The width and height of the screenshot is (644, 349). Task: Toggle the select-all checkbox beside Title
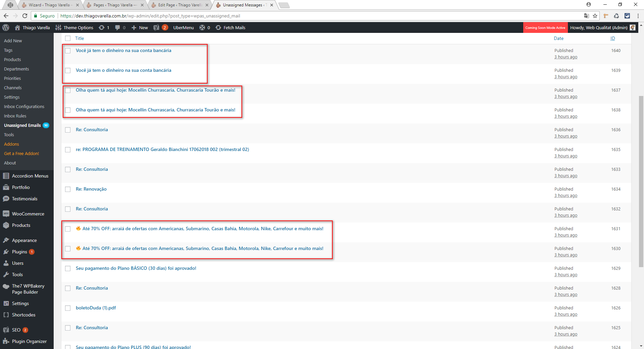68,38
